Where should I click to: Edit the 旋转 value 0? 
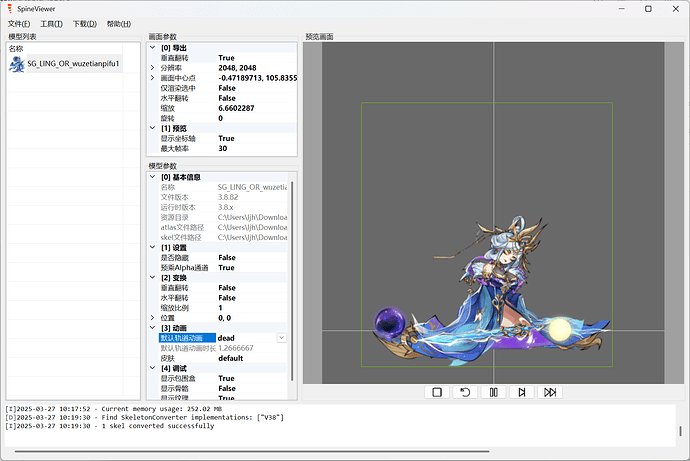click(220, 118)
